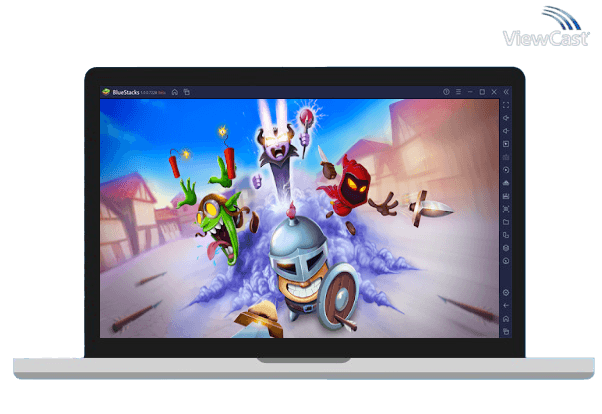Open the macro recorder icon in sidebar
602x414 pixels.
point(506,196)
